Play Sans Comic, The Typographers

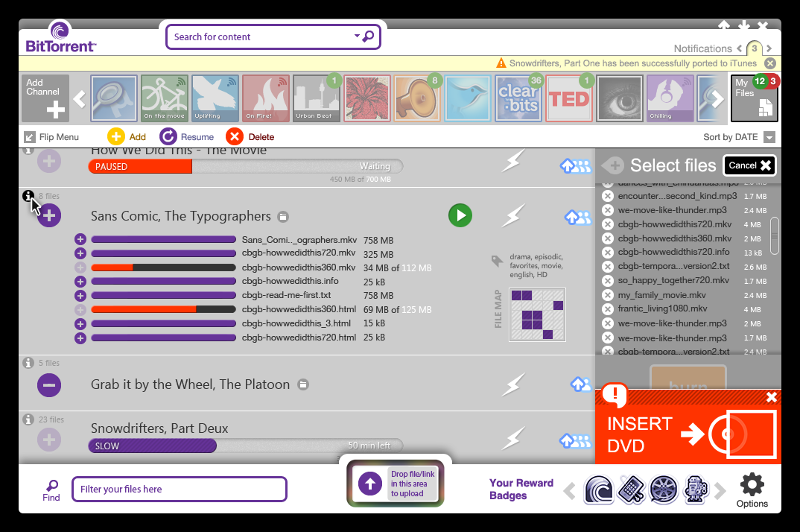point(460,215)
